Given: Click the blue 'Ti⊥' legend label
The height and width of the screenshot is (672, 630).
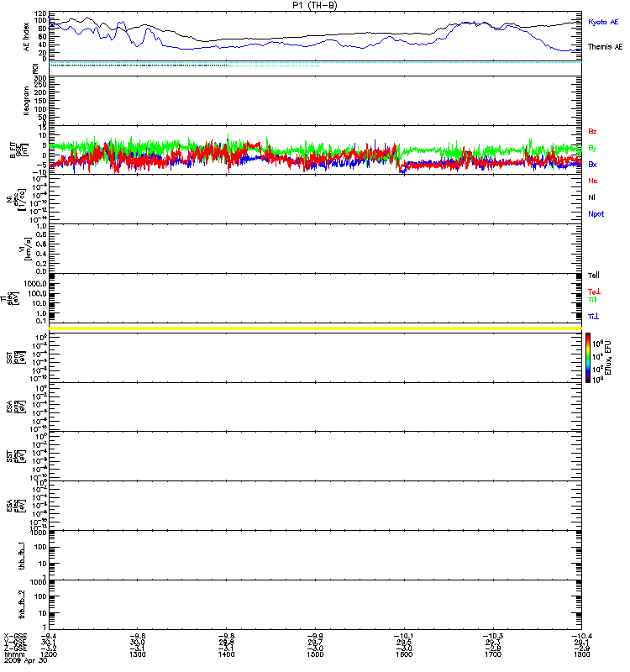Looking at the screenshot, I should pos(593,317).
